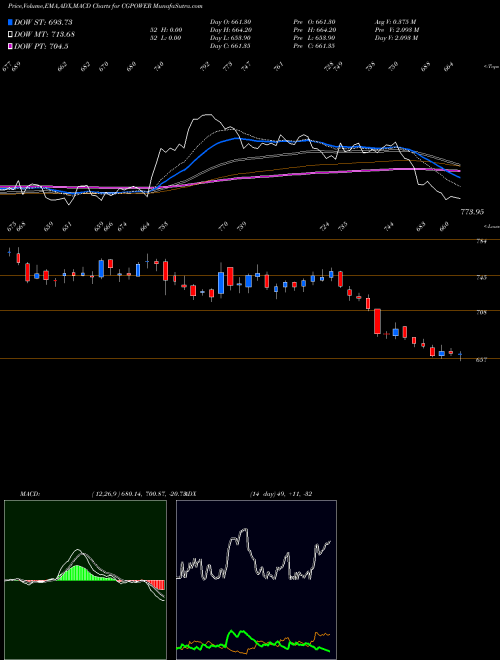Click the 'Pre C: 661.35' value
The height and width of the screenshot is (660, 500).
coord(314,46)
